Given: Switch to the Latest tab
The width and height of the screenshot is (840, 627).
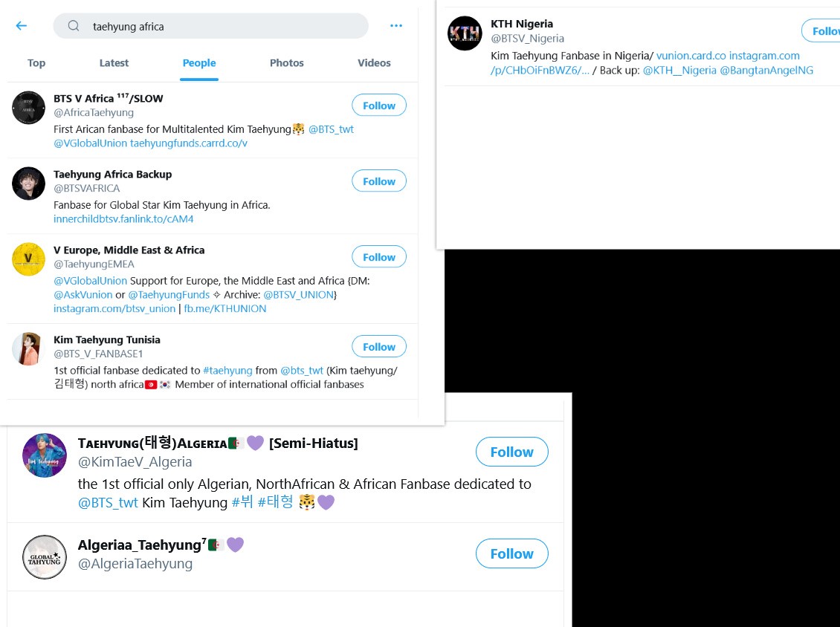Looking at the screenshot, I should pos(114,63).
